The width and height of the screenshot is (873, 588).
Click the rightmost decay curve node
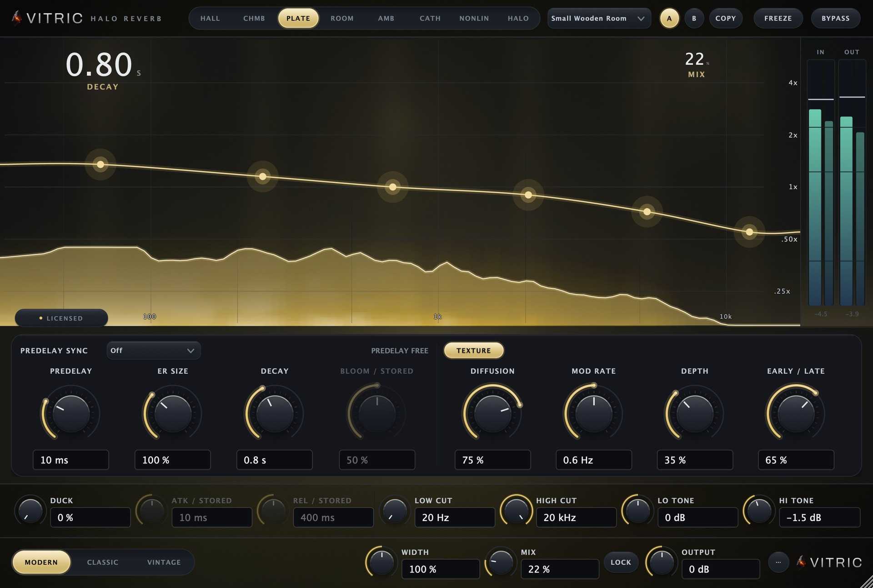pyautogui.click(x=749, y=232)
